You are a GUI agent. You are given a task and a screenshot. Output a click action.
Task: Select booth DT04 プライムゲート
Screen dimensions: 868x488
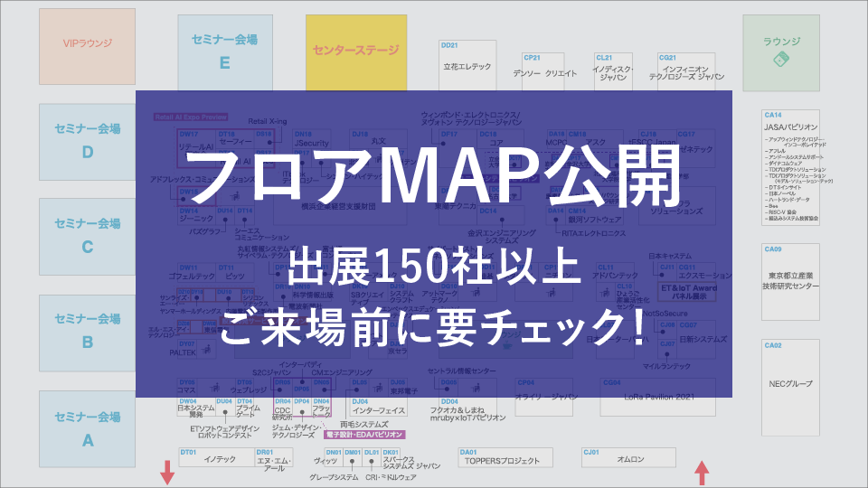(x=245, y=408)
